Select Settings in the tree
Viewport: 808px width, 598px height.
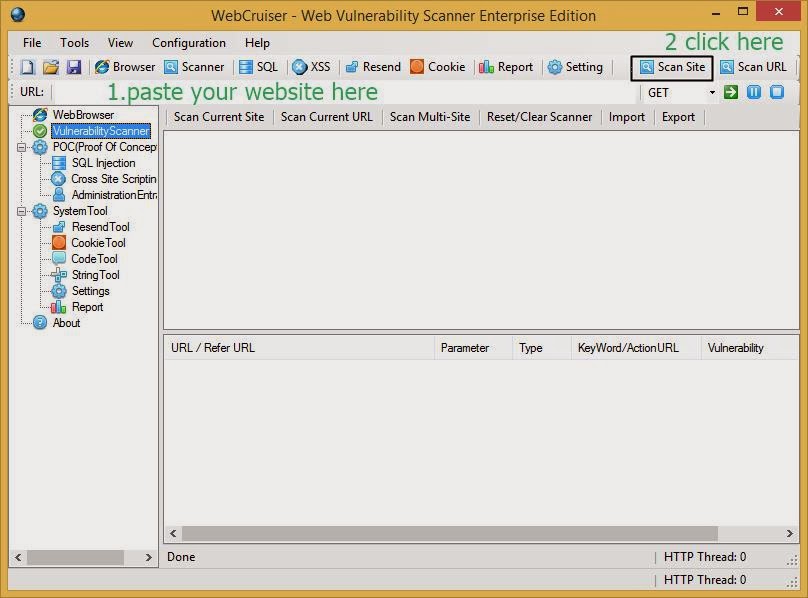click(91, 291)
